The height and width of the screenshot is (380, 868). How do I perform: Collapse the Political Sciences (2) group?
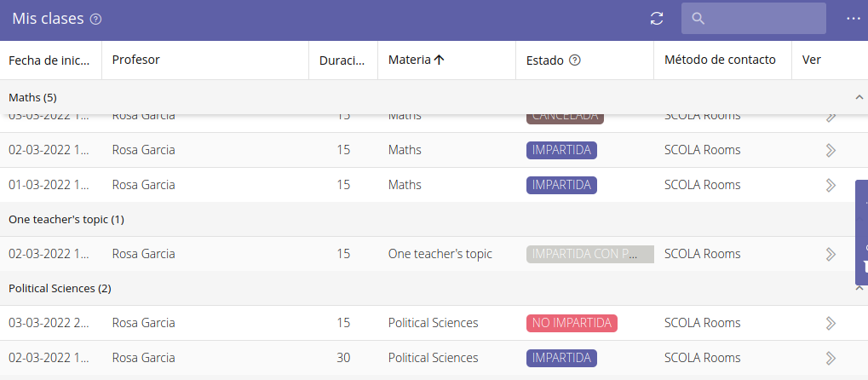pyautogui.click(x=859, y=289)
